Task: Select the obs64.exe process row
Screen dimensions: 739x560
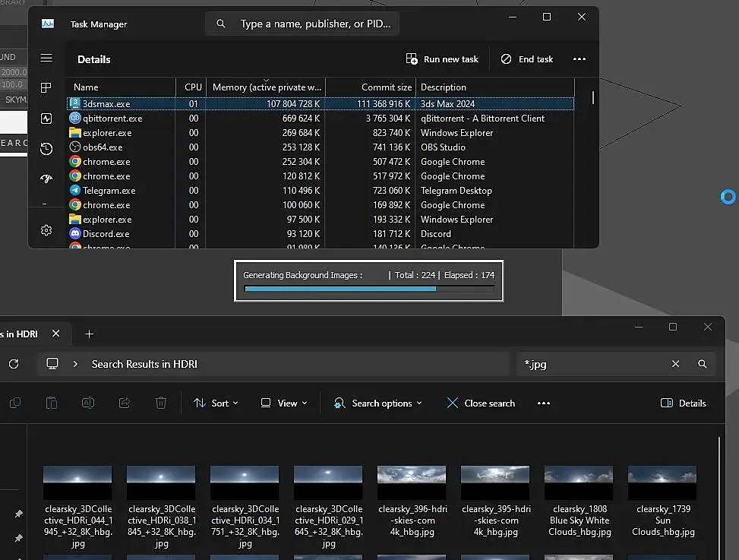Action: pyautogui.click(x=321, y=147)
